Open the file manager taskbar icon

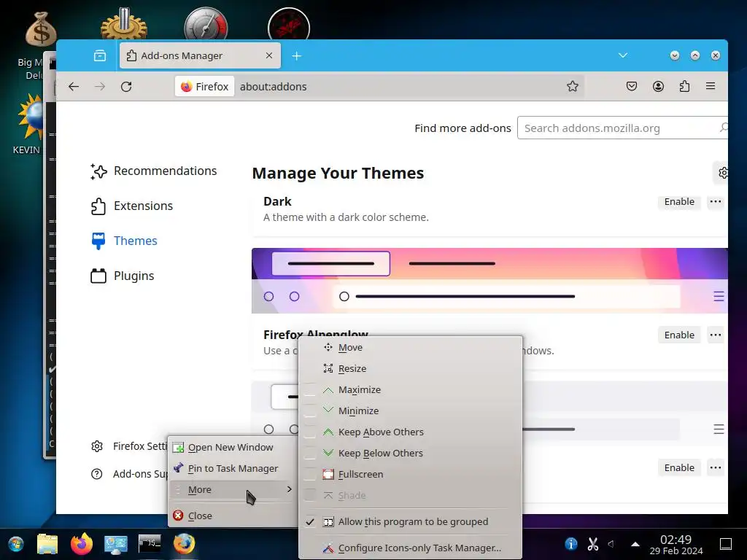tap(47, 544)
